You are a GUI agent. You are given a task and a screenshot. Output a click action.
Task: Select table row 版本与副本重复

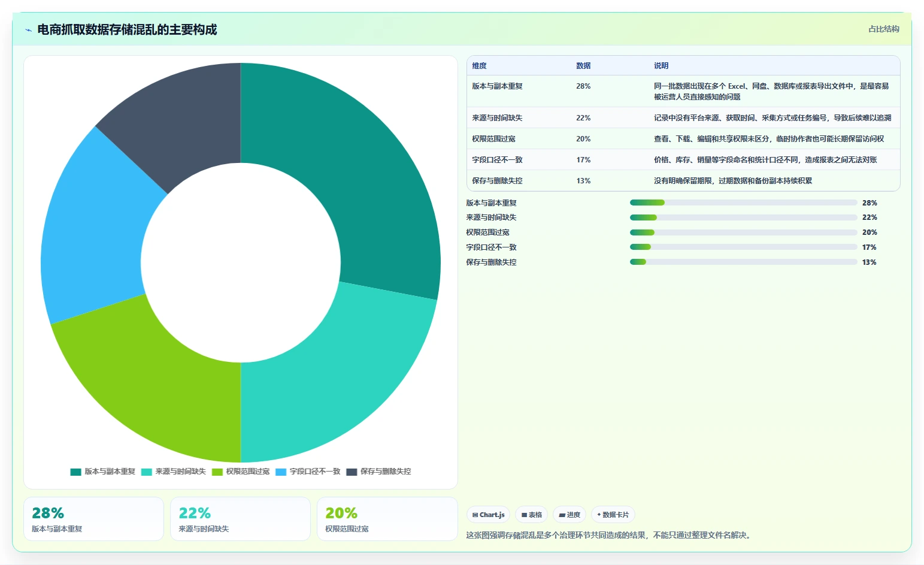click(683, 91)
